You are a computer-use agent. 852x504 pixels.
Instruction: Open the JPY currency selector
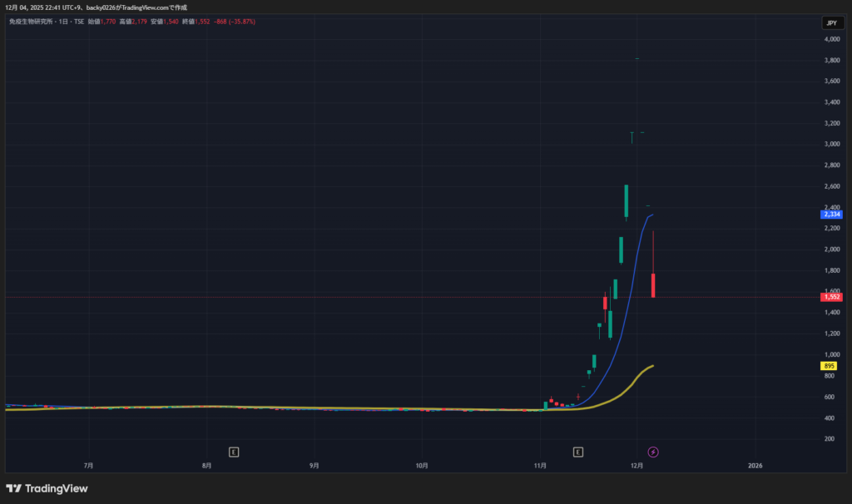[831, 23]
